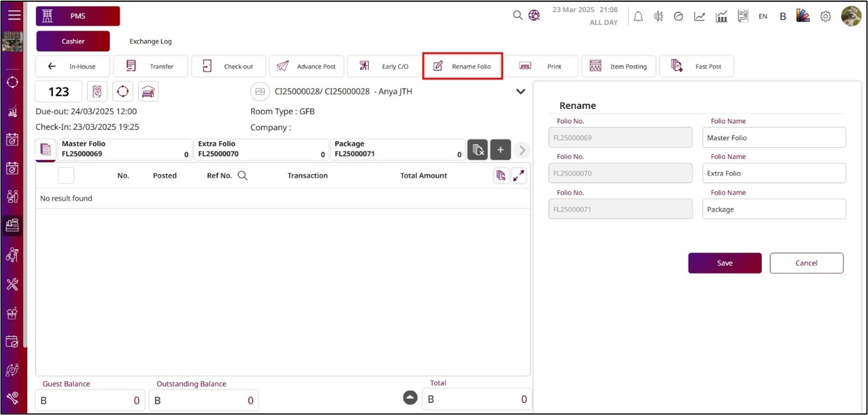Click the hamburger menu icon
Screen dimensions: 868x415
click(x=14, y=16)
